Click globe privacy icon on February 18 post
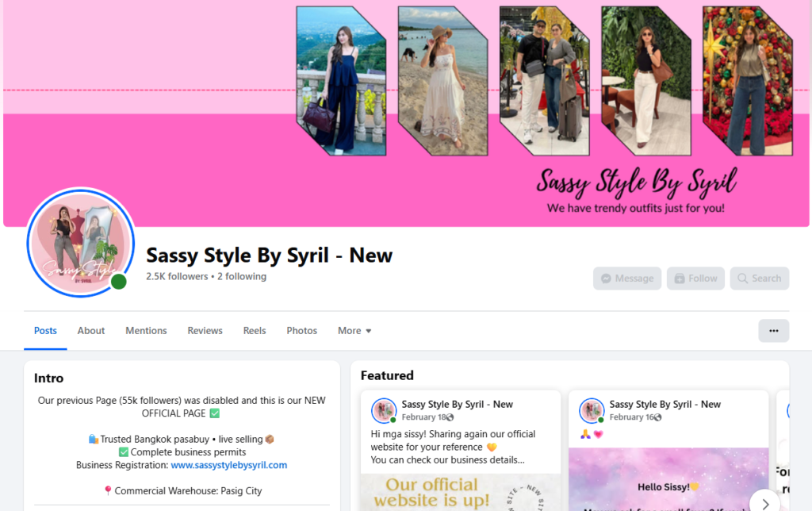Screen dimensions: 812x511 (450, 417)
